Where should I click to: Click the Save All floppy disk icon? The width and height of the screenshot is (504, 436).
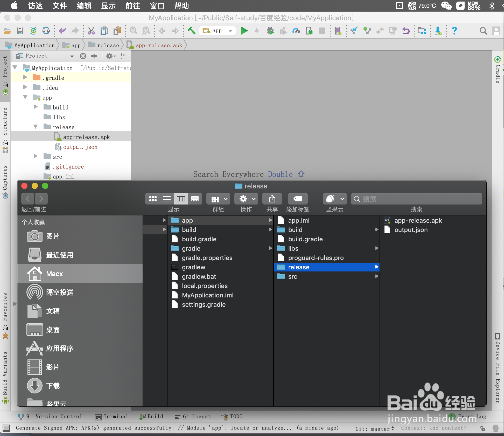(20, 31)
